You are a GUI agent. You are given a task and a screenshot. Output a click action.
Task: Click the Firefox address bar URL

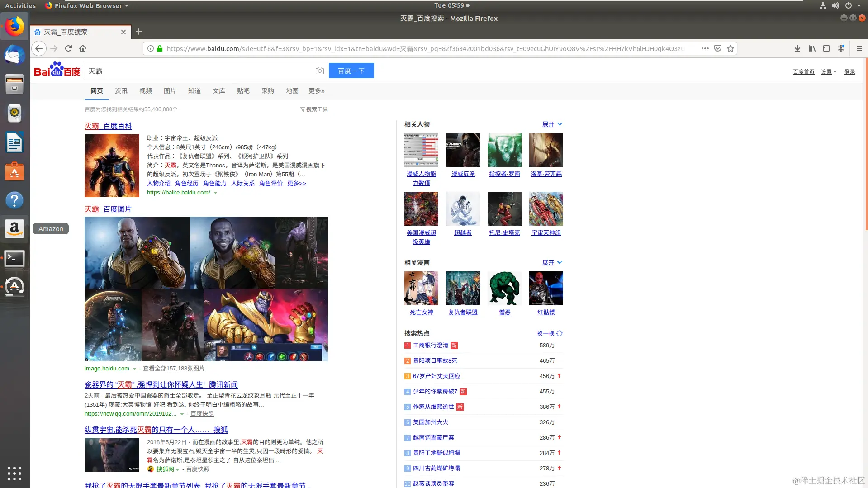tap(425, 48)
